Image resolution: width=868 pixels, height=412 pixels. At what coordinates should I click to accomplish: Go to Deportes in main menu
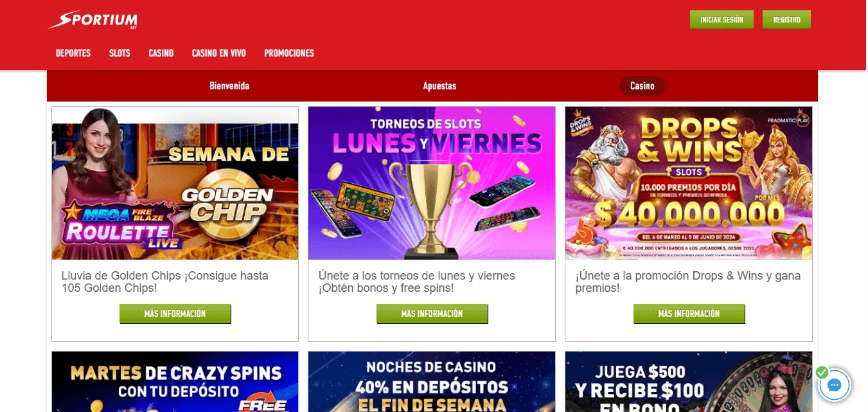[x=73, y=53]
